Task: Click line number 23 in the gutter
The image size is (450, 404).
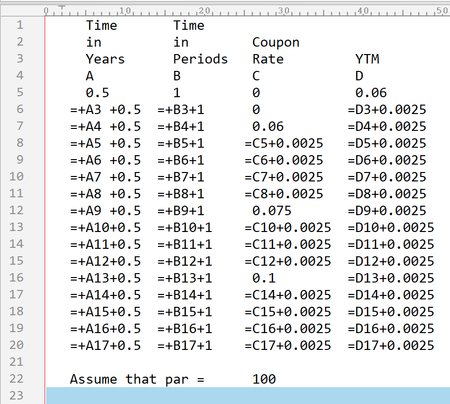Action: pyautogui.click(x=16, y=396)
